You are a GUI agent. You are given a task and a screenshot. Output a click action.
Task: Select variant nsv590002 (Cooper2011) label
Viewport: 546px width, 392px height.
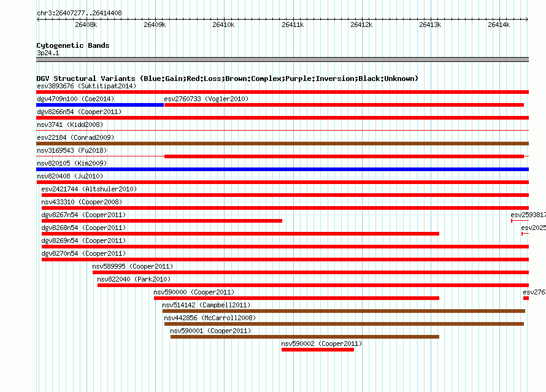pyautogui.click(x=321, y=344)
